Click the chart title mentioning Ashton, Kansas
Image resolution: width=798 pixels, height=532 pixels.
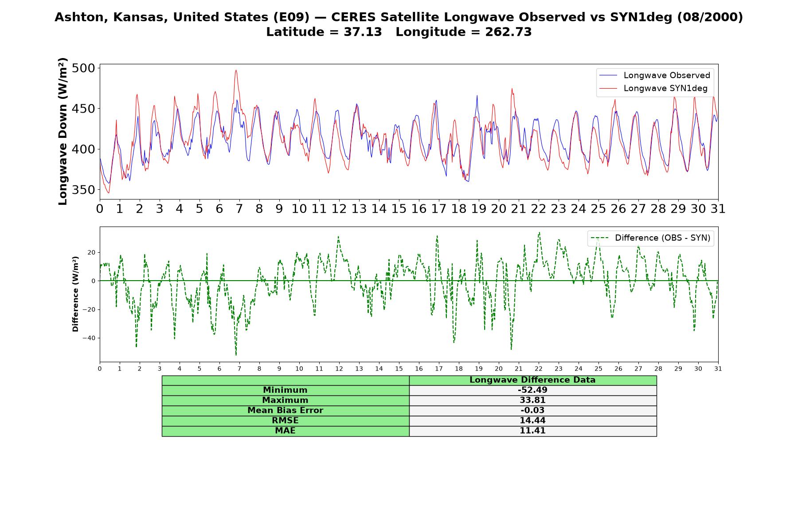coord(399,17)
